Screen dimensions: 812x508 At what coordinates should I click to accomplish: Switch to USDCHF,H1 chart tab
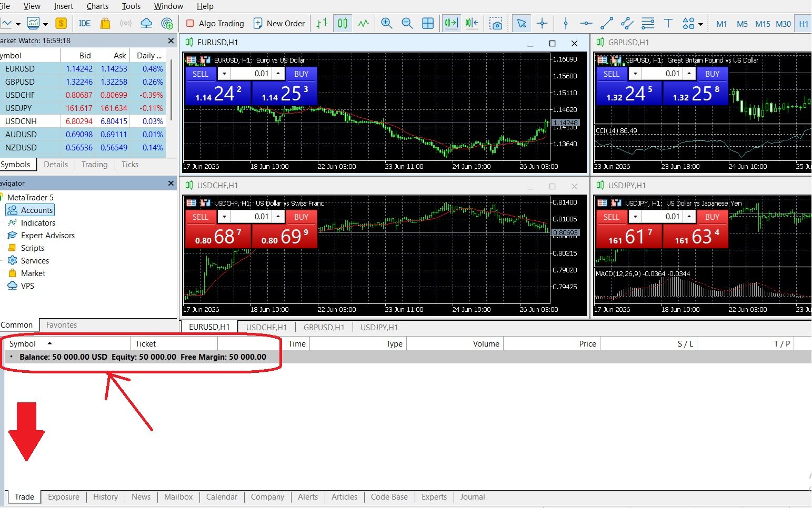[x=266, y=327]
